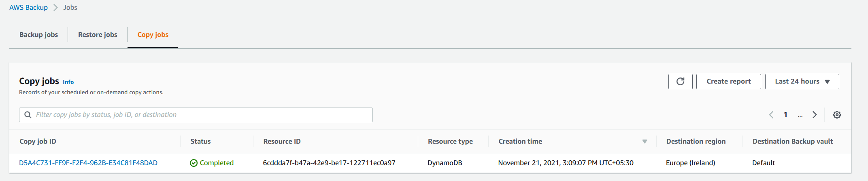
Task: Click the search magnifier icon in filter
Action: pyautogui.click(x=28, y=115)
